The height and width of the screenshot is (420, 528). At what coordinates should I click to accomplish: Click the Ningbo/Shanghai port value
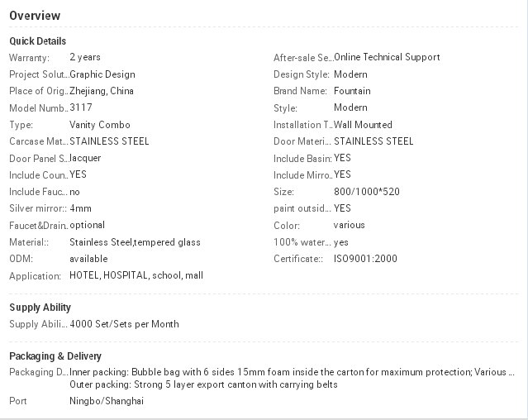(107, 401)
